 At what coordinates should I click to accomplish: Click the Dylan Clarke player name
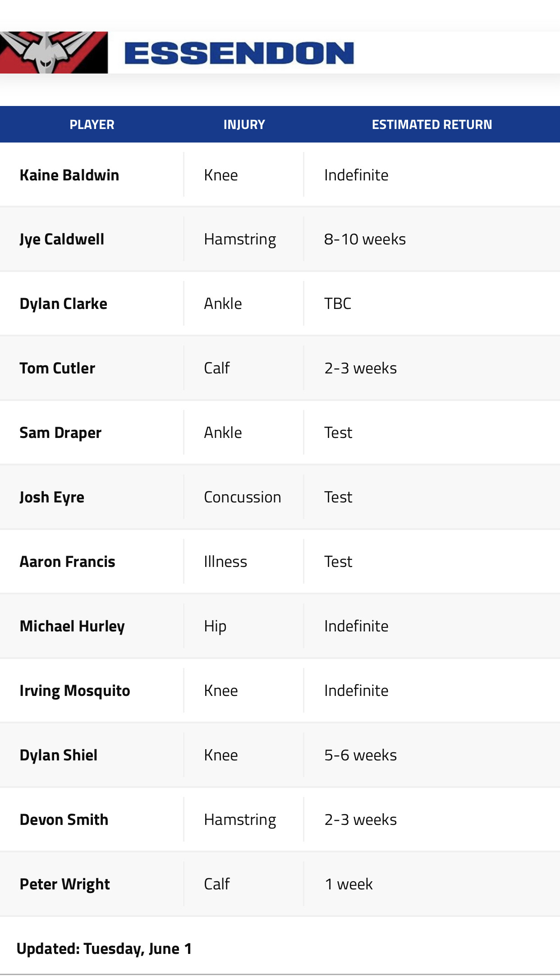(64, 304)
